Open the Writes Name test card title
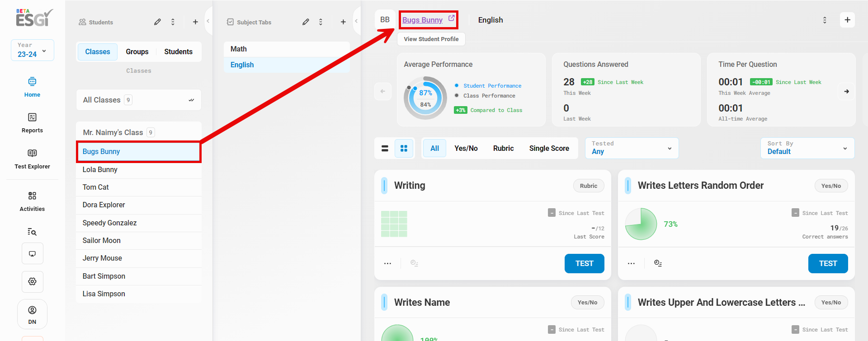 point(422,302)
